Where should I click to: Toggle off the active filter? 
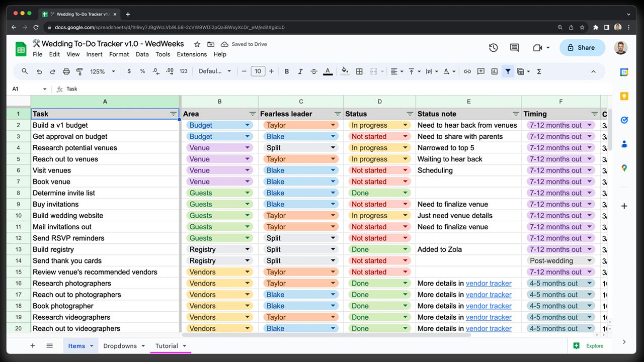pyautogui.click(x=508, y=71)
